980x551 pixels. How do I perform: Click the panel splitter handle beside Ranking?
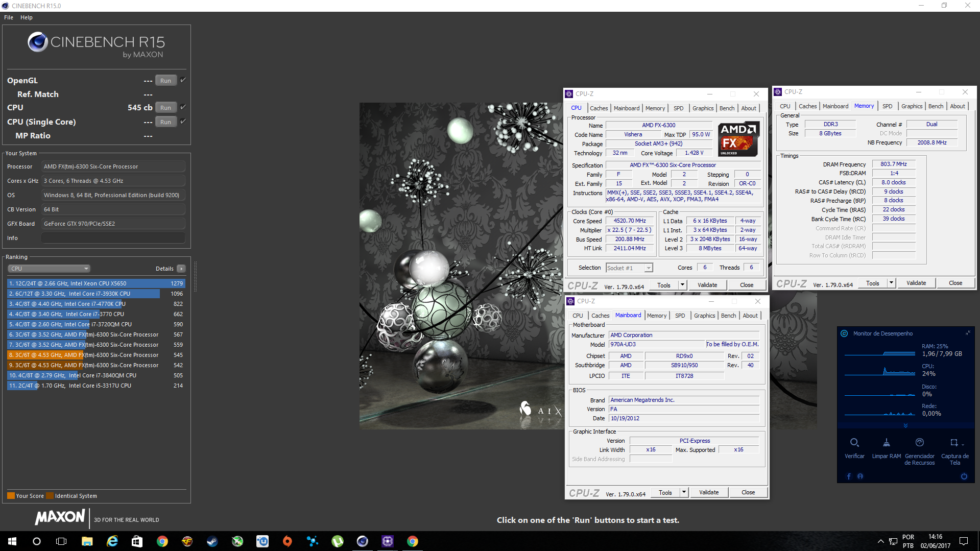pyautogui.click(x=195, y=276)
